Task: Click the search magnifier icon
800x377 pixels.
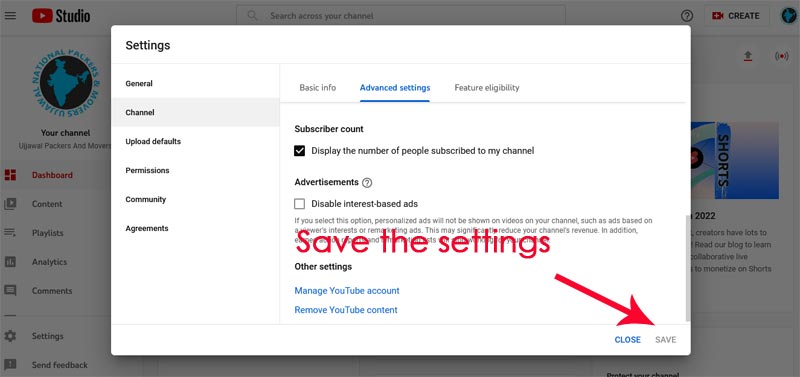Action: tap(252, 16)
